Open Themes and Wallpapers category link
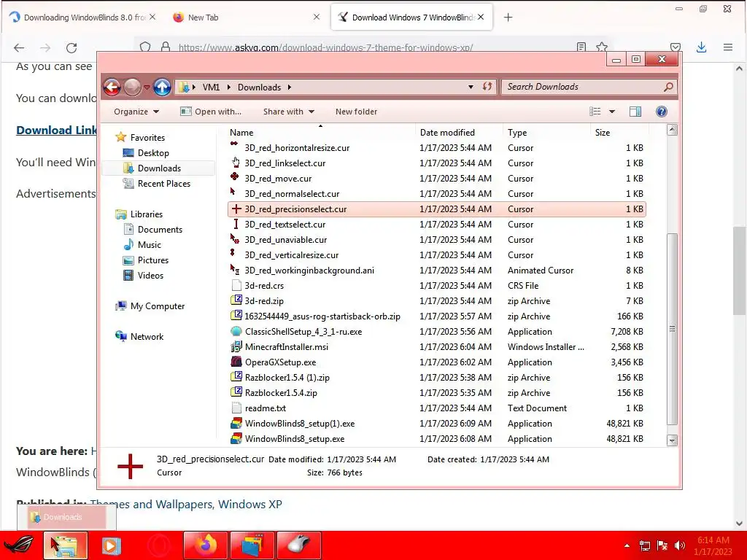747x560 pixels. click(152, 504)
